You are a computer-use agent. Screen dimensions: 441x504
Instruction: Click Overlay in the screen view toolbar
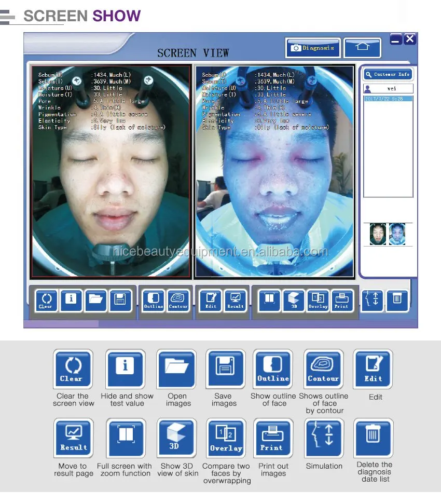click(318, 301)
